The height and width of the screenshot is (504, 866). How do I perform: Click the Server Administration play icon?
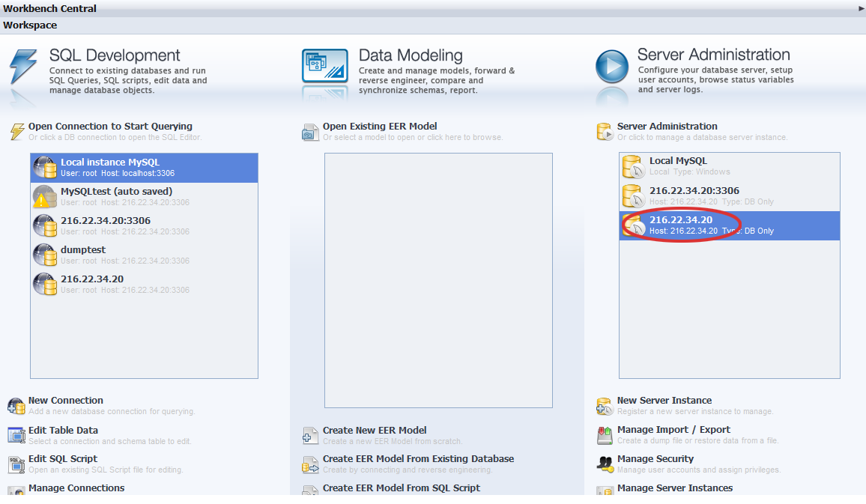point(612,66)
